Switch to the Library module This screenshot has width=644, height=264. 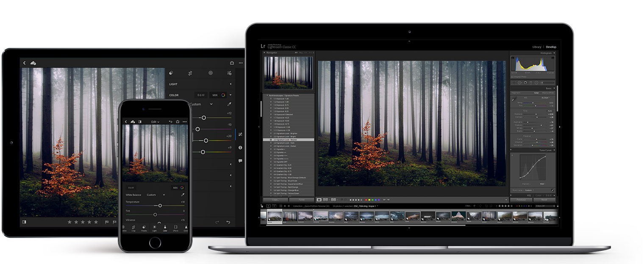coord(537,47)
